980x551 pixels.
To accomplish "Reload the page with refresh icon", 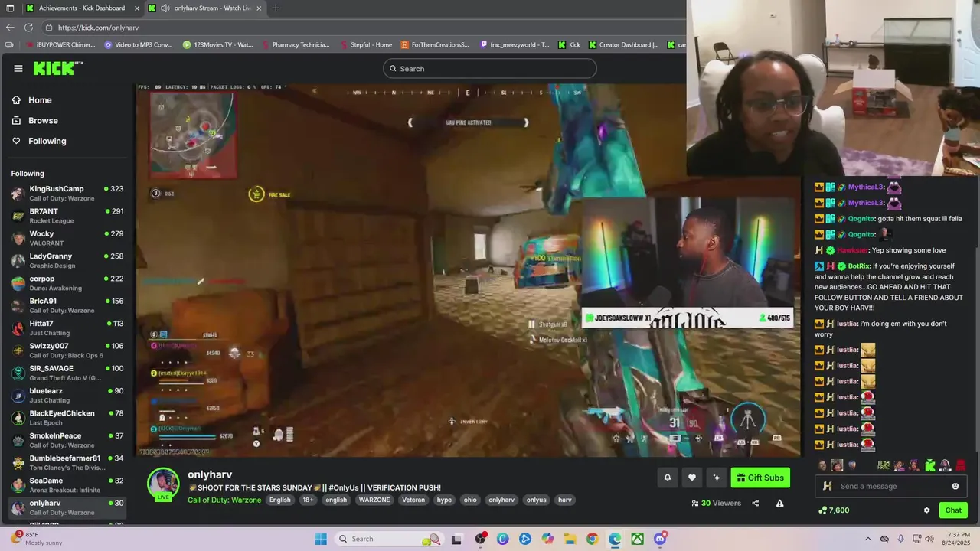I will point(28,28).
